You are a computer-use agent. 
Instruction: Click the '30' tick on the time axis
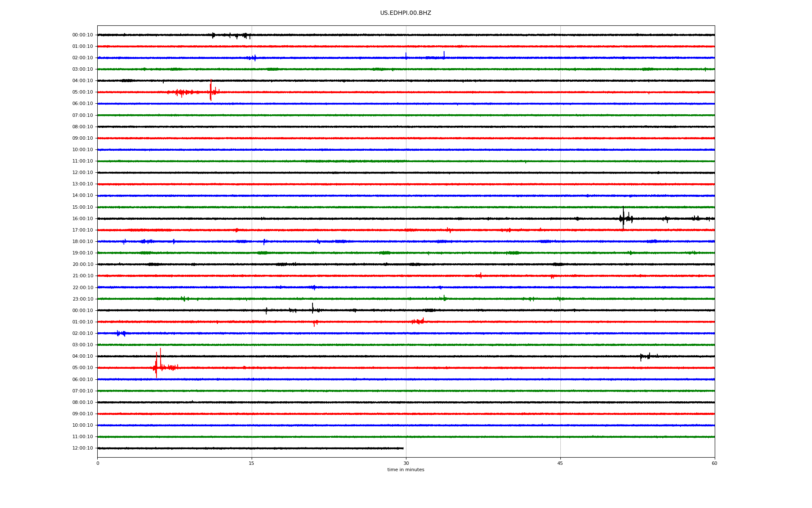[x=406, y=463]
